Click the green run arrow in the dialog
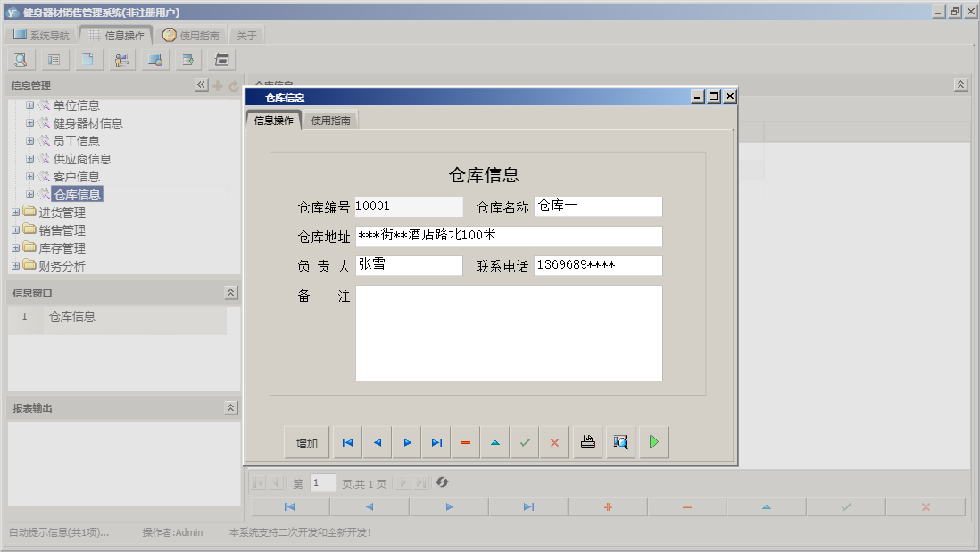This screenshot has width=980, height=552. pyautogui.click(x=652, y=441)
